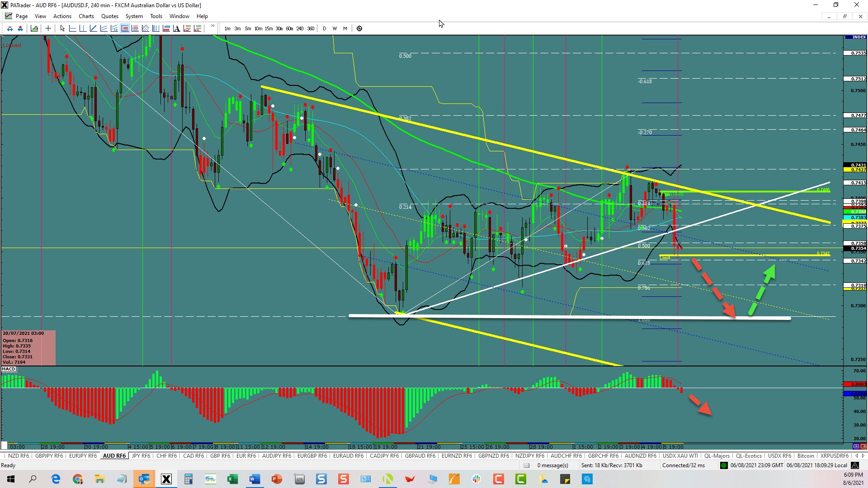Switch to the EURJPY RF6 tab
The image size is (868, 488).
point(83,456)
